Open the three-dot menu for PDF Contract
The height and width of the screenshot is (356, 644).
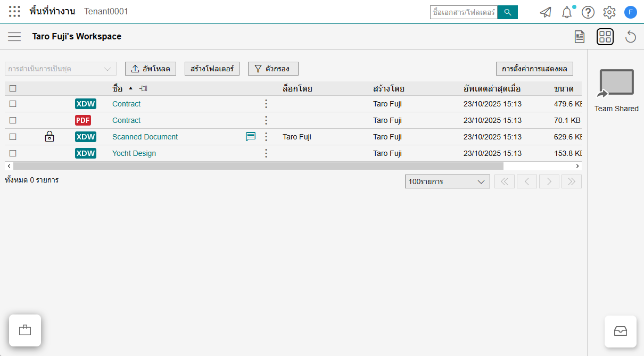tap(266, 120)
